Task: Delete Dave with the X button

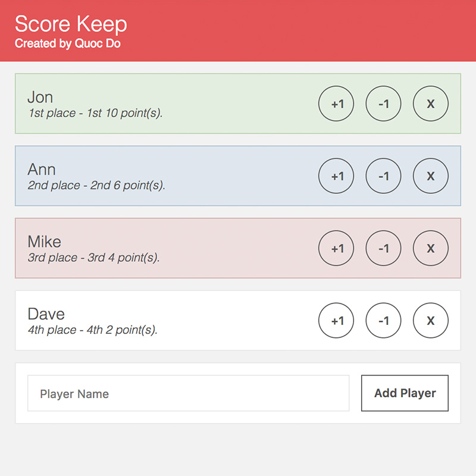Action: [430, 320]
